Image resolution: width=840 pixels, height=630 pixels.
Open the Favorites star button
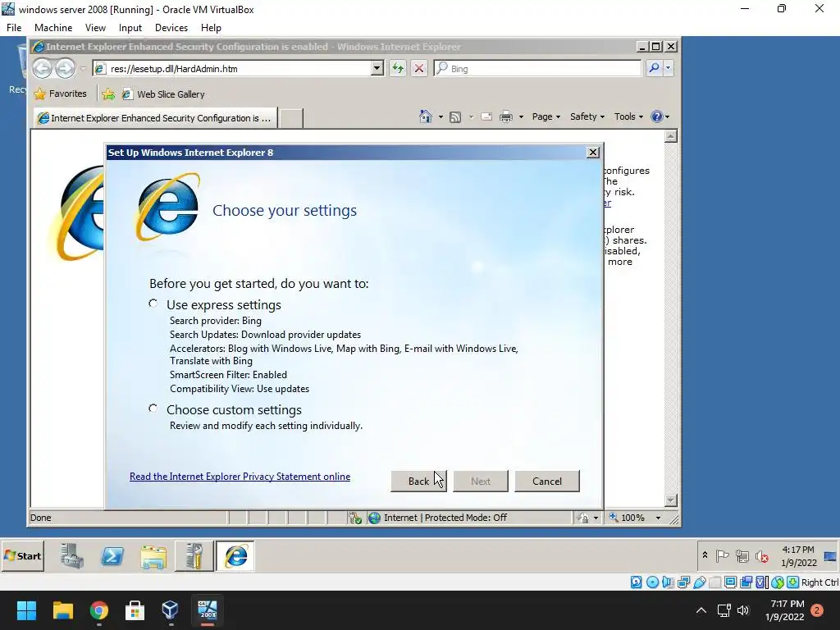(x=60, y=94)
